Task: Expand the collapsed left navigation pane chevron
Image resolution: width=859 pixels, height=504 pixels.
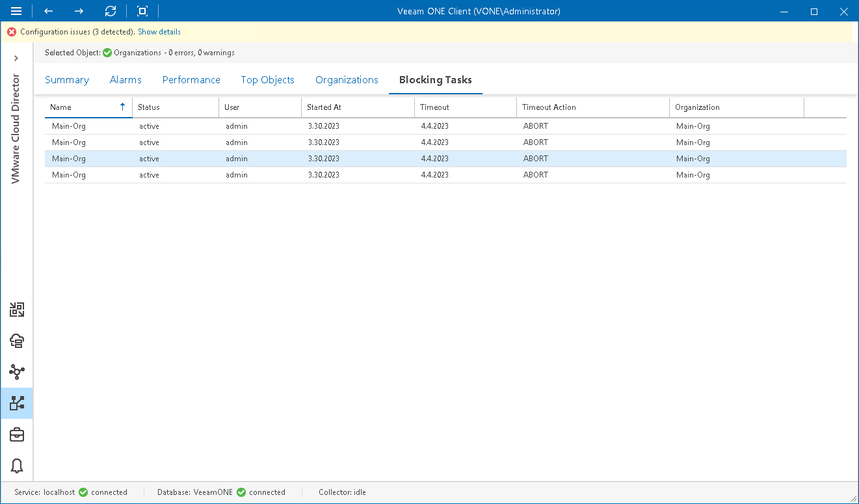Action: click(17, 58)
